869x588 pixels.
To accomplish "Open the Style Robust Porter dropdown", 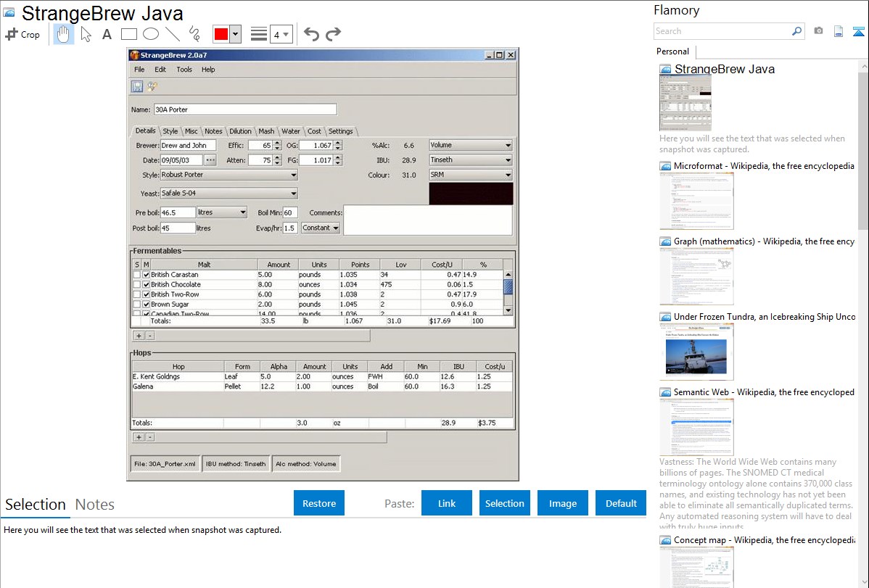I will coord(229,175).
